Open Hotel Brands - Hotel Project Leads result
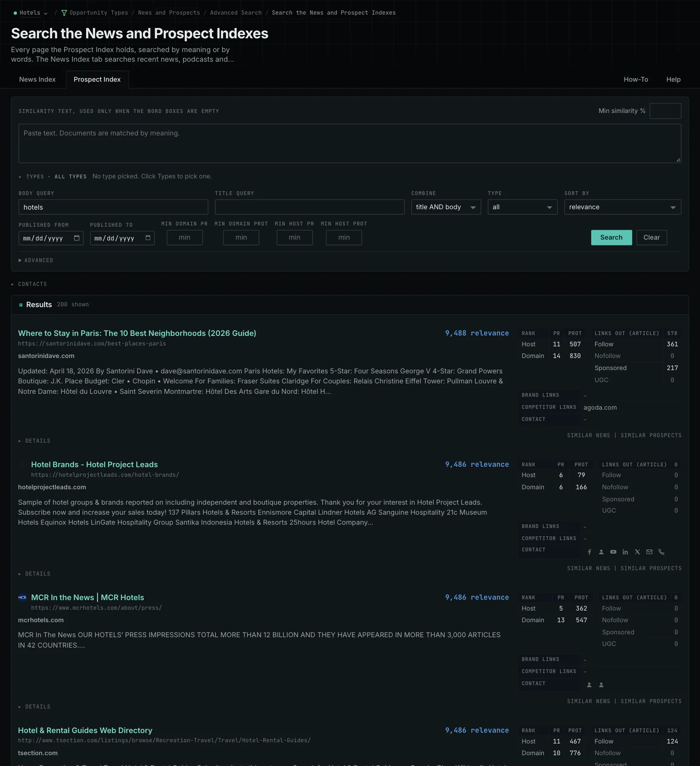This screenshot has height=766, width=700. coord(95,465)
